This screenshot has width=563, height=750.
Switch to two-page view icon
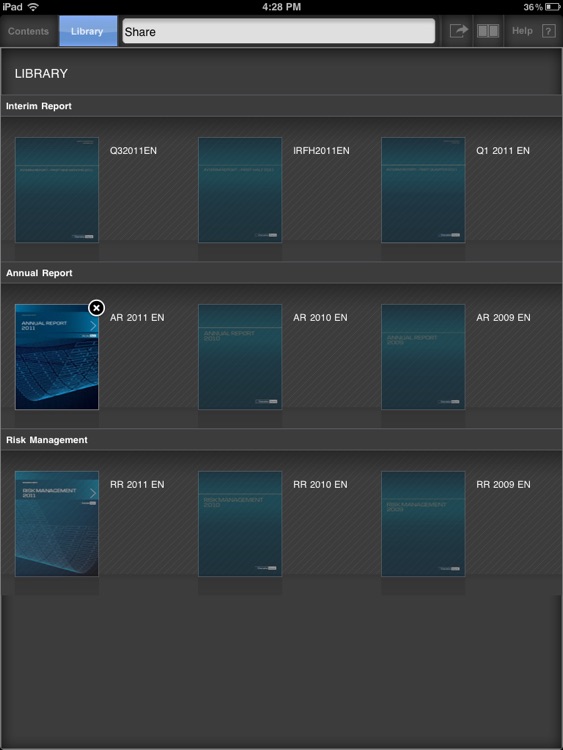click(488, 31)
